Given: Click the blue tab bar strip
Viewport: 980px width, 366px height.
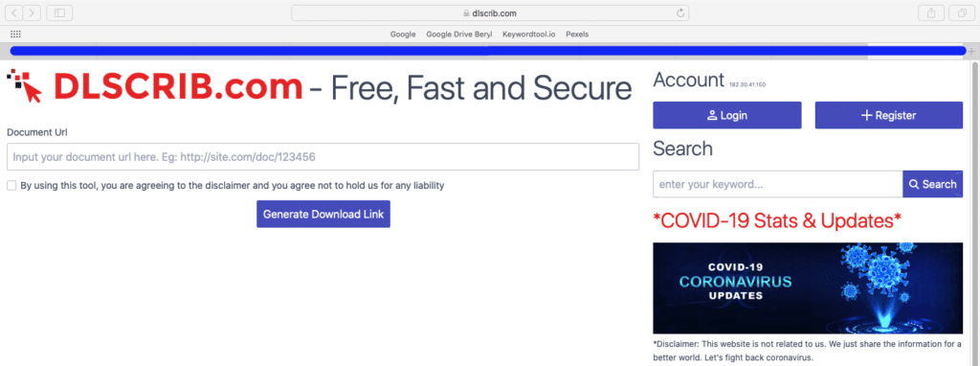Looking at the screenshot, I should click(x=487, y=52).
